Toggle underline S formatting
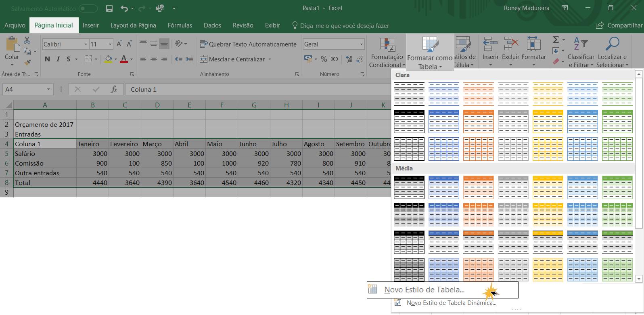The width and height of the screenshot is (644, 315). point(69,59)
